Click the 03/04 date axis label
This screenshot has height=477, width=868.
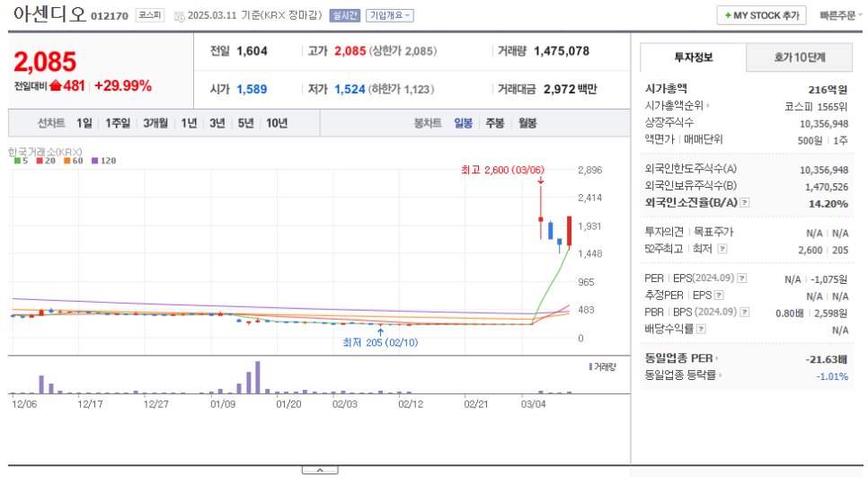[533, 404]
